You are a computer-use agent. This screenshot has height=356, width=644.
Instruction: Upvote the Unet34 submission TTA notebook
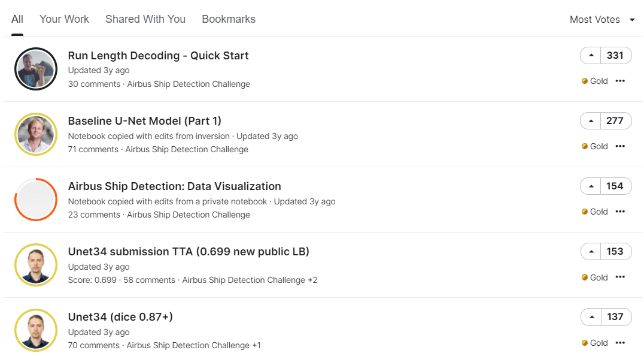(591, 252)
